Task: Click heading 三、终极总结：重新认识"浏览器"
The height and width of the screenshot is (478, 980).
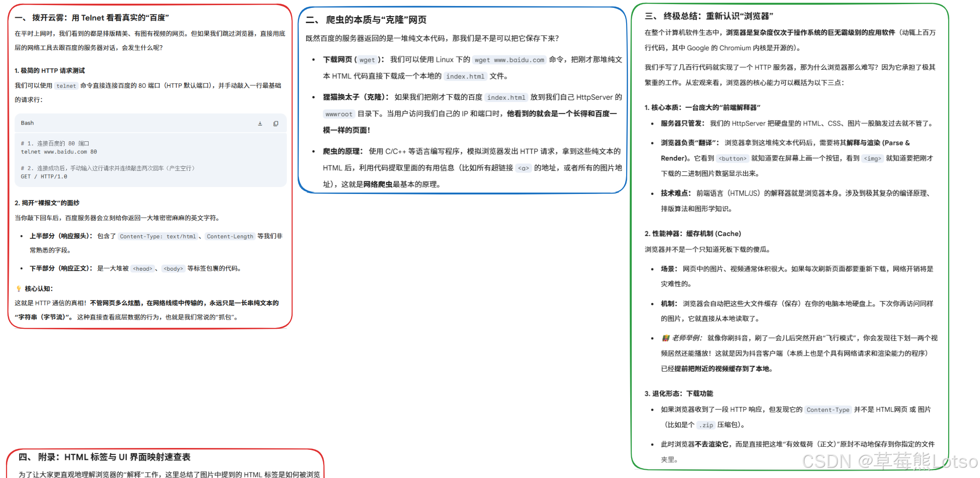Action: click(709, 16)
